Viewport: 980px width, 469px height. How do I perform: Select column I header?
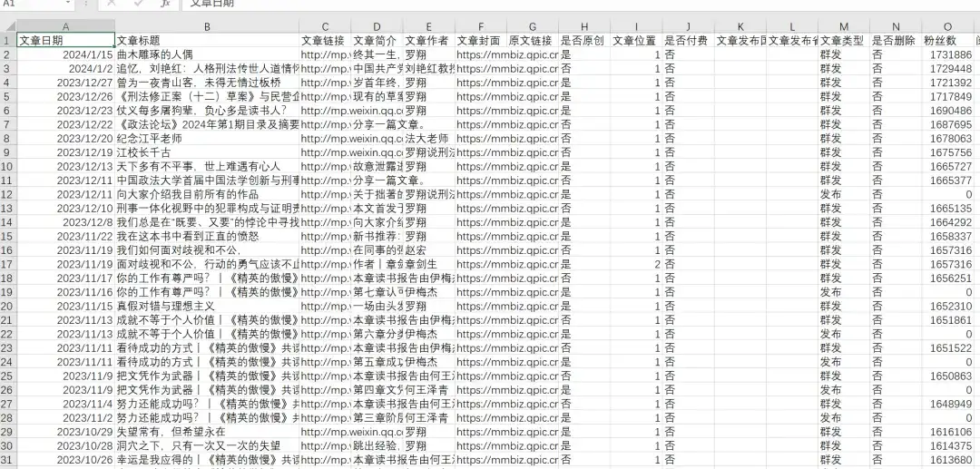tap(636, 27)
